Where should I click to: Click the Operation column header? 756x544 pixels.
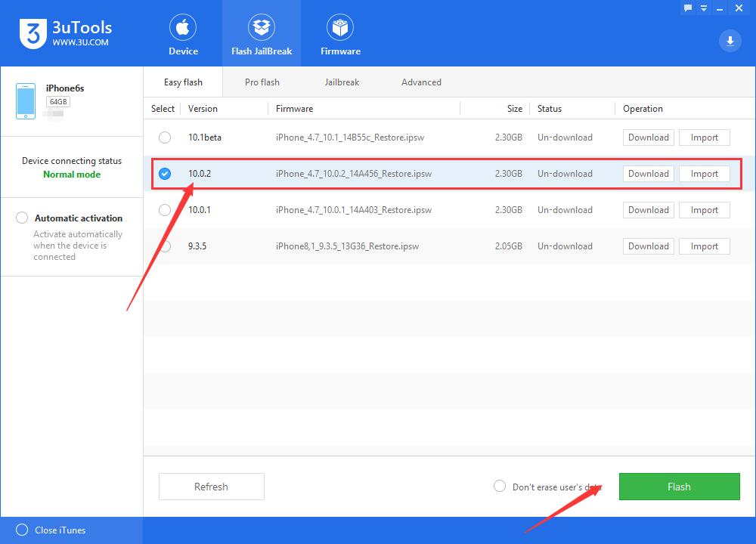pyautogui.click(x=643, y=108)
